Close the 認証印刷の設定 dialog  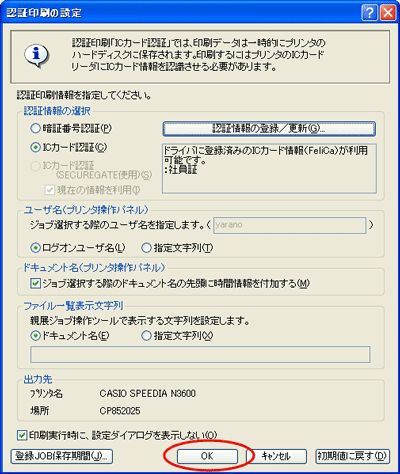387,13
